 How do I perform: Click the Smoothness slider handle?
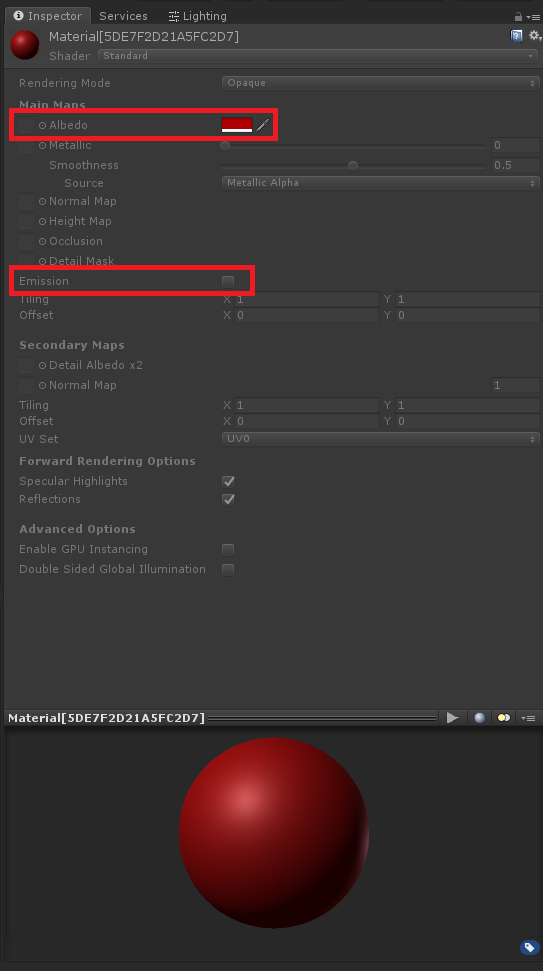[353, 166]
